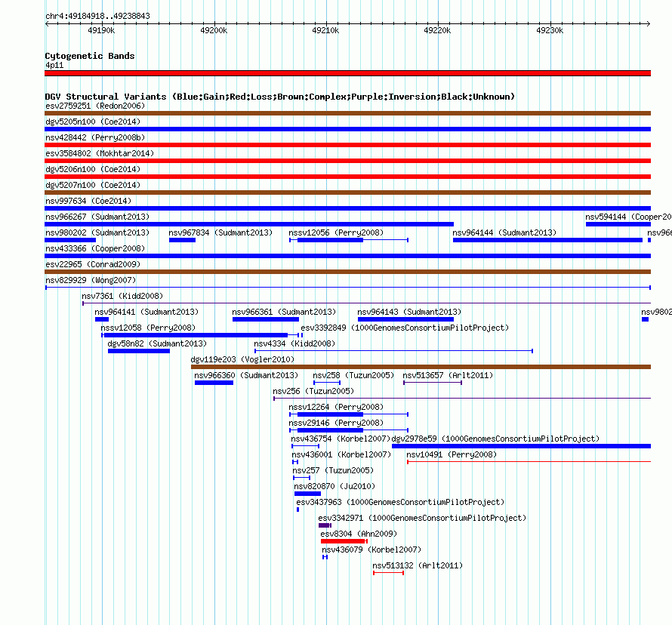Viewport: 672px width, 625px height.
Task: Click the dgv2978e59 (1000GenomesConsortiumPilotProject) label
Action: coord(495,439)
